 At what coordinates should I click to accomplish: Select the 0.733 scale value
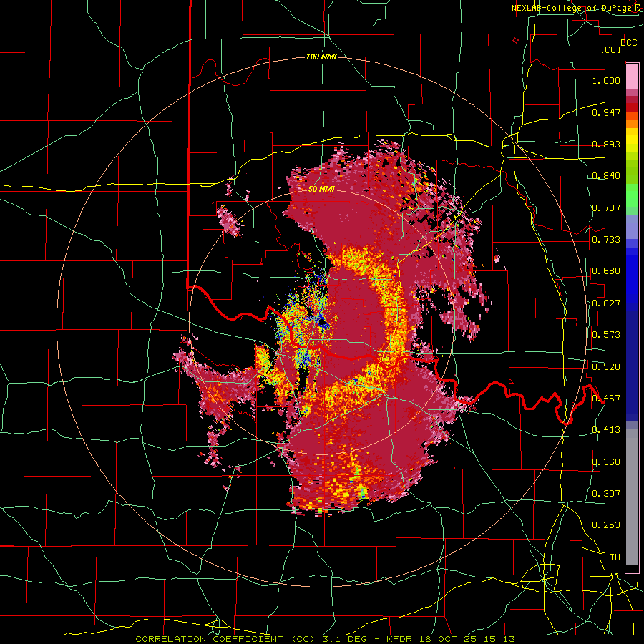pos(606,240)
